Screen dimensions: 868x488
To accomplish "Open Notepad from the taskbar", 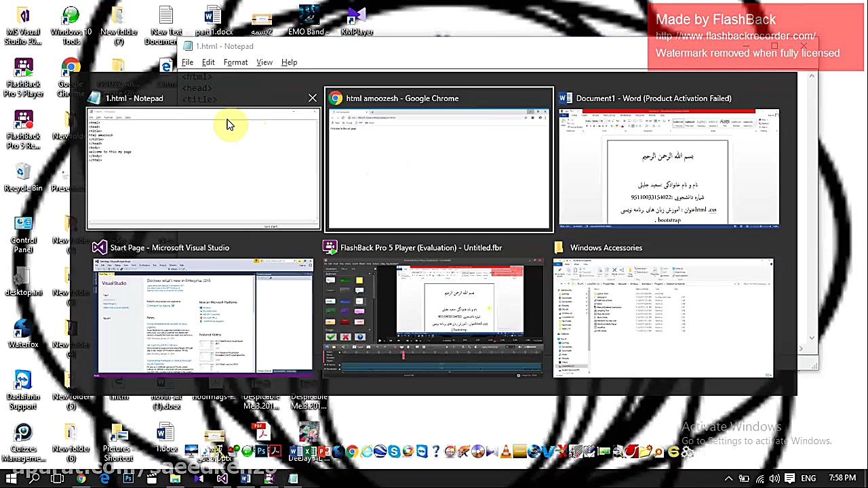I will 293,479.
